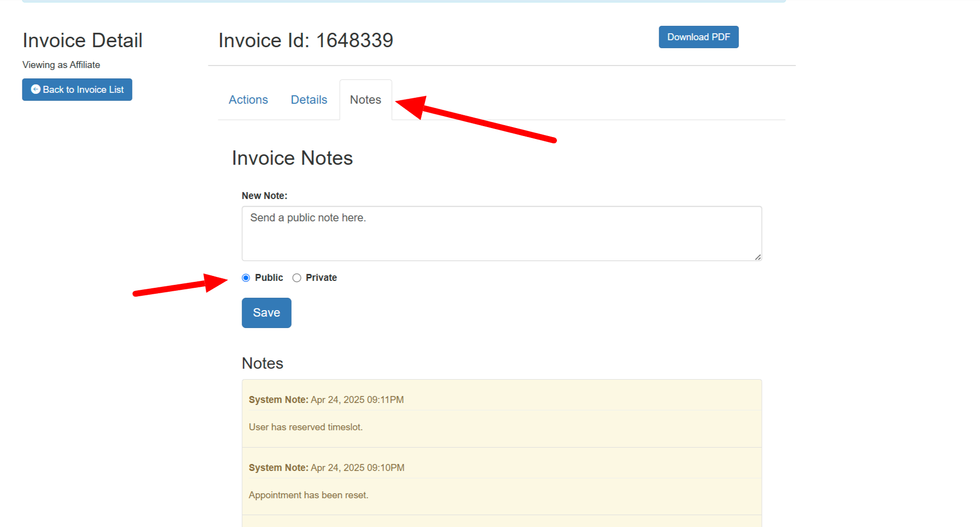Open the Details tab

[308, 100]
